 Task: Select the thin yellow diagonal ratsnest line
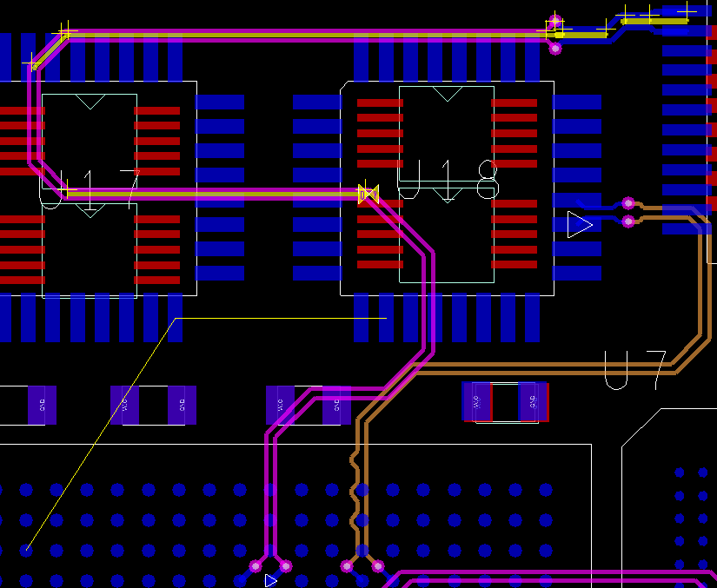pyautogui.click(x=101, y=434)
